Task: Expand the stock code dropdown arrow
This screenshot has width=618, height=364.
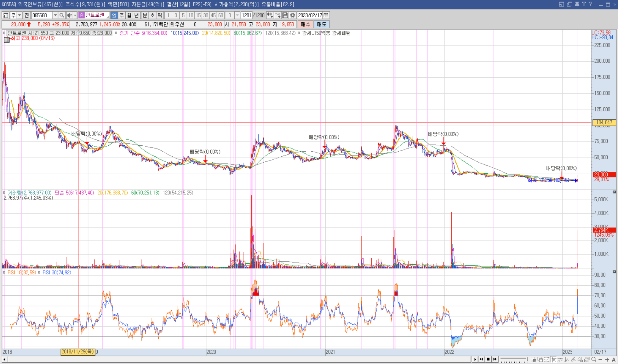Action: [55, 15]
